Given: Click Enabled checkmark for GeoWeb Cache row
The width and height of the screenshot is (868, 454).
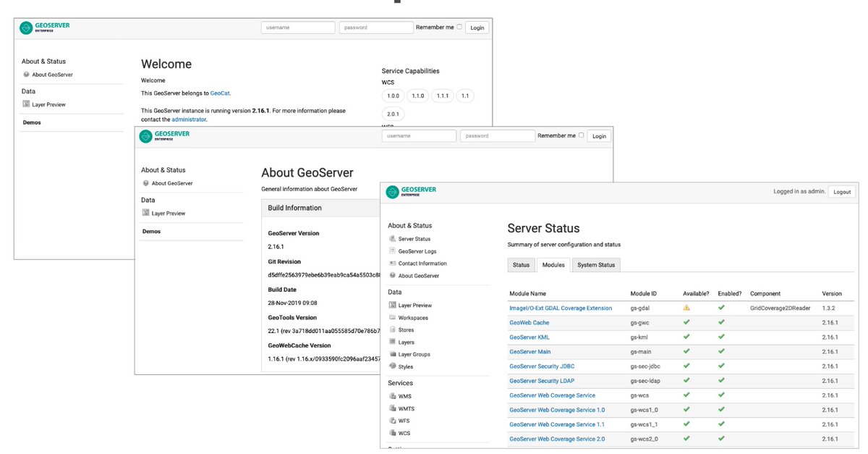Looking at the screenshot, I should tap(721, 322).
